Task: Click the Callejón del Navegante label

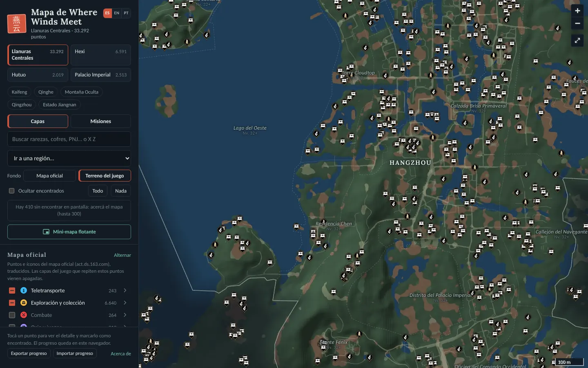Action: [561, 232]
